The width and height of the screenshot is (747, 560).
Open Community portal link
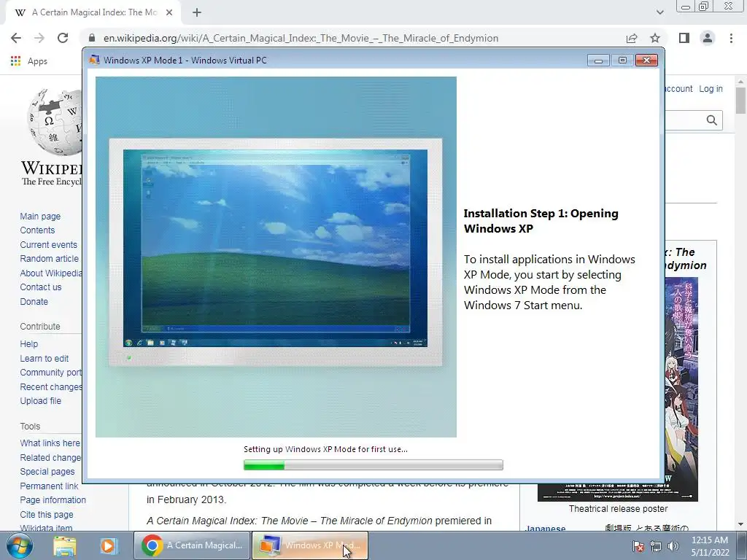point(51,373)
